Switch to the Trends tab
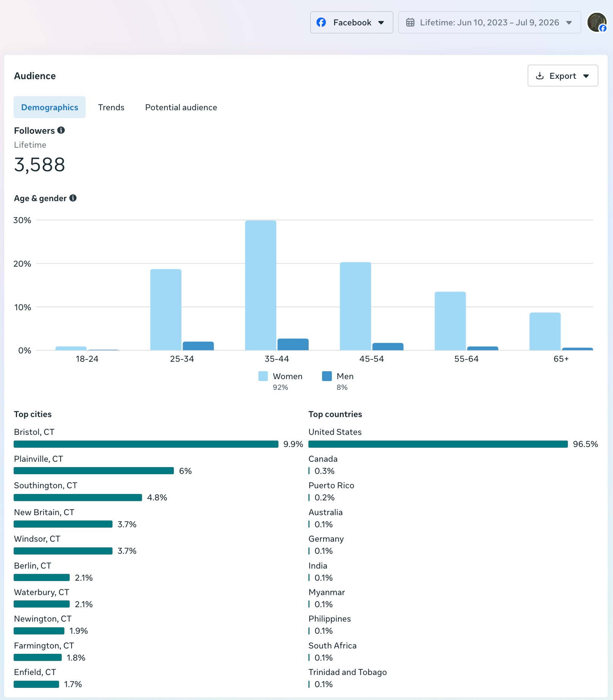The width and height of the screenshot is (613, 700). coord(111,107)
